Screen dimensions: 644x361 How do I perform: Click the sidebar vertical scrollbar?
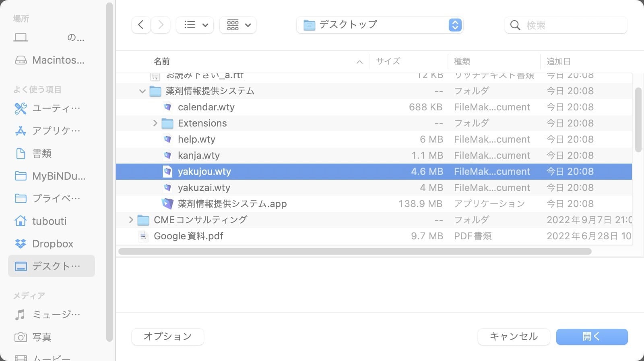pyautogui.click(x=109, y=172)
